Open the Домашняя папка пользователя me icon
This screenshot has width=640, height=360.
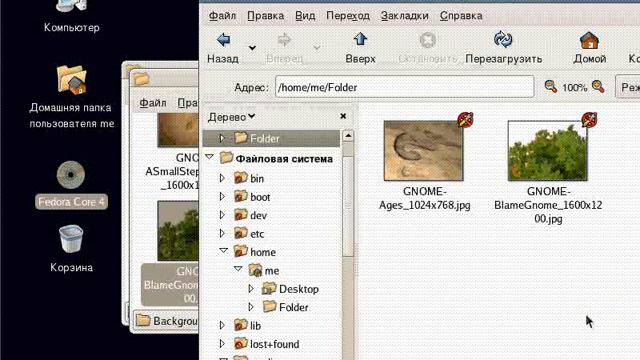coord(71,80)
